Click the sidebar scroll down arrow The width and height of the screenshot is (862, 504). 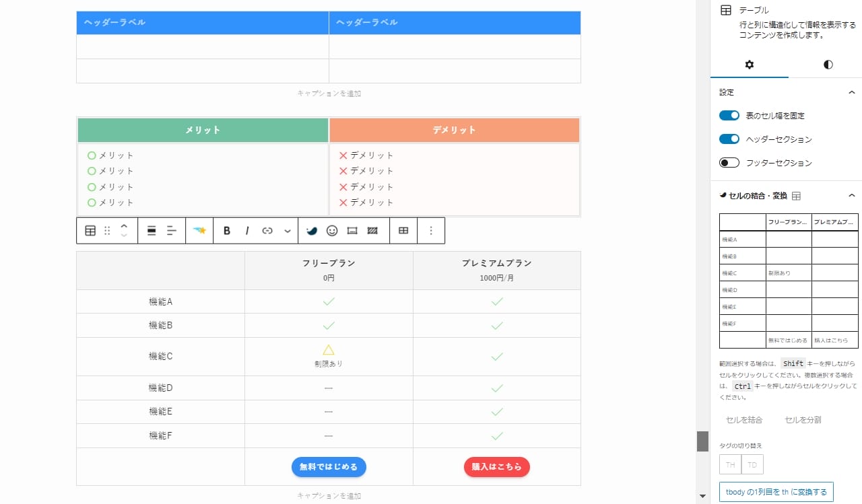pos(703,497)
